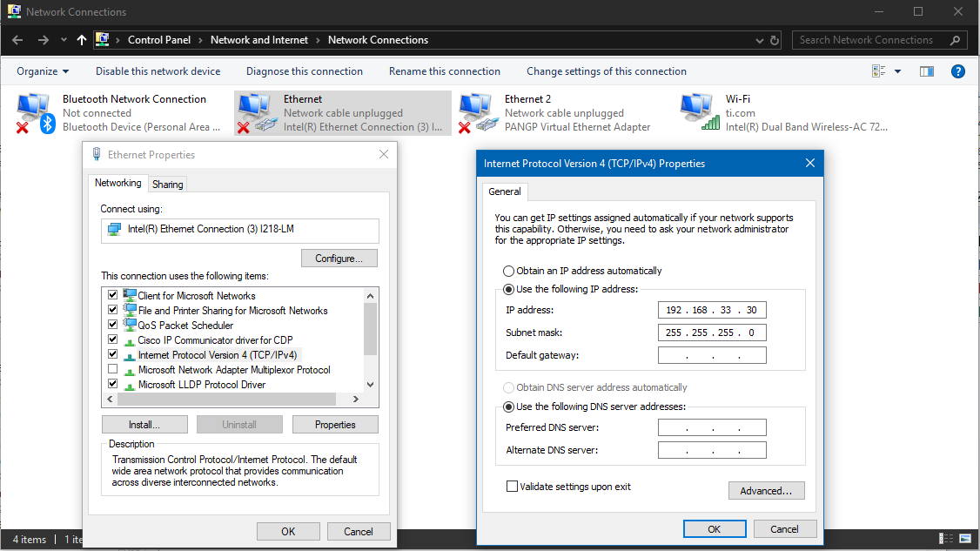Switch to details view in status bar

click(x=946, y=539)
